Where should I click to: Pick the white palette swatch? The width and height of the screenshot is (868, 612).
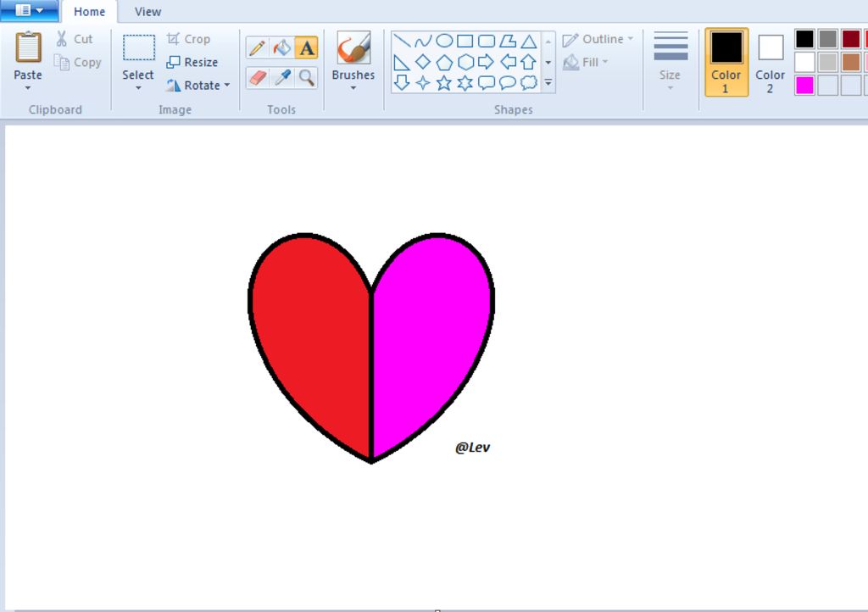point(804,62)
